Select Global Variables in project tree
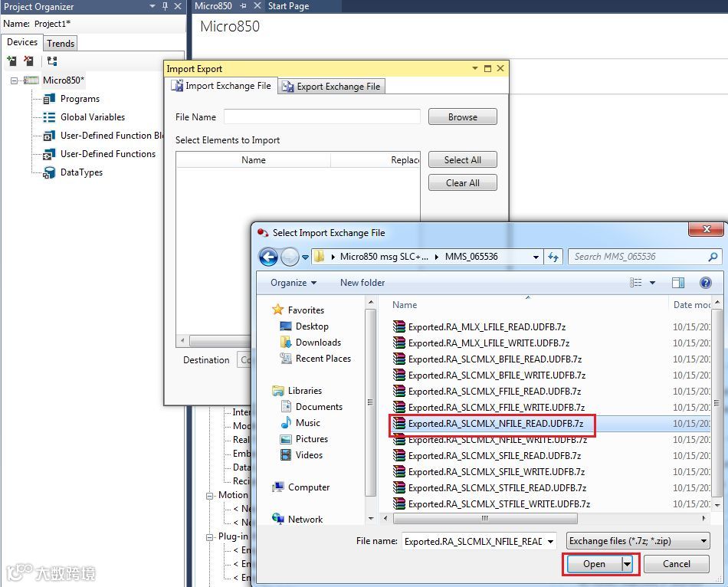Viewport: 728px width, 587px height. pos(93,117)
